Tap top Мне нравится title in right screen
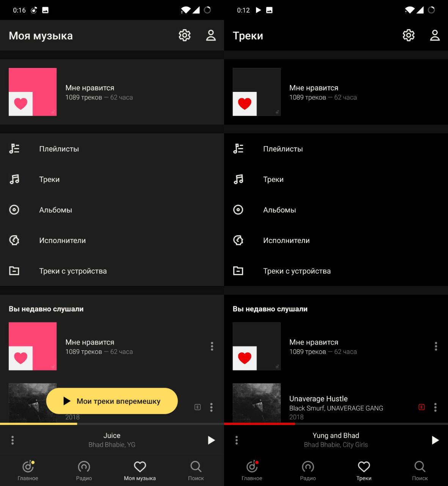The height and width of the screenshot is (486, 448). click(x=314, y=88)
